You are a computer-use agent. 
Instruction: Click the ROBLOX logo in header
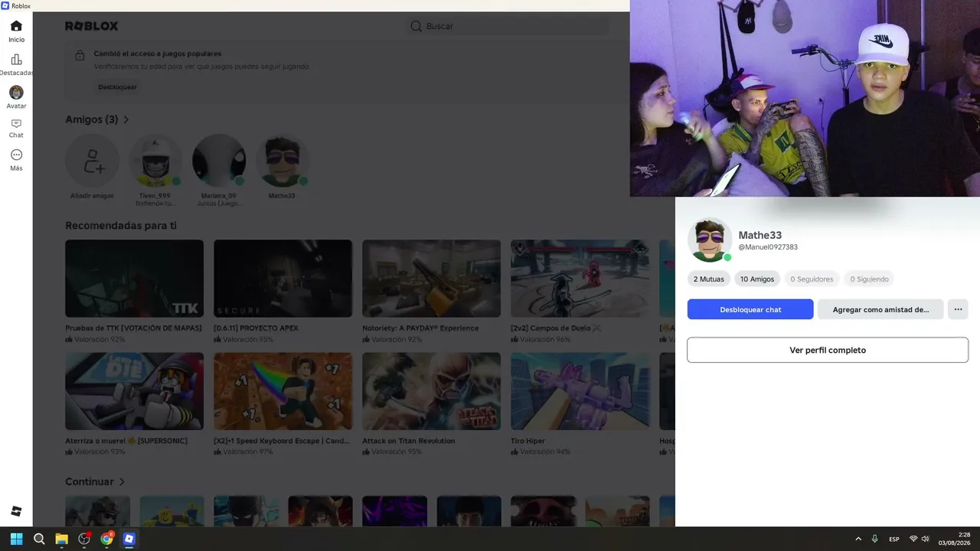pos(92,26)
